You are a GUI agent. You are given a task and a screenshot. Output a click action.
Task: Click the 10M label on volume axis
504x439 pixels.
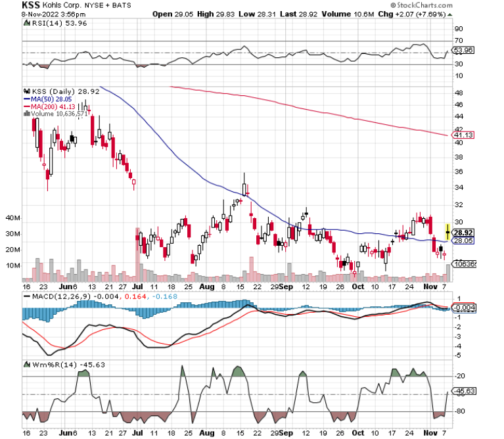pyautogui.click(x=13, y=266)
